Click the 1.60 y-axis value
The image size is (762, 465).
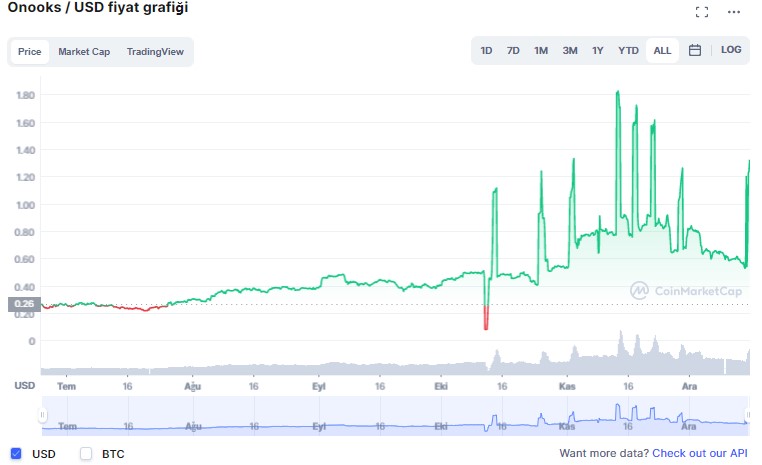25,123
